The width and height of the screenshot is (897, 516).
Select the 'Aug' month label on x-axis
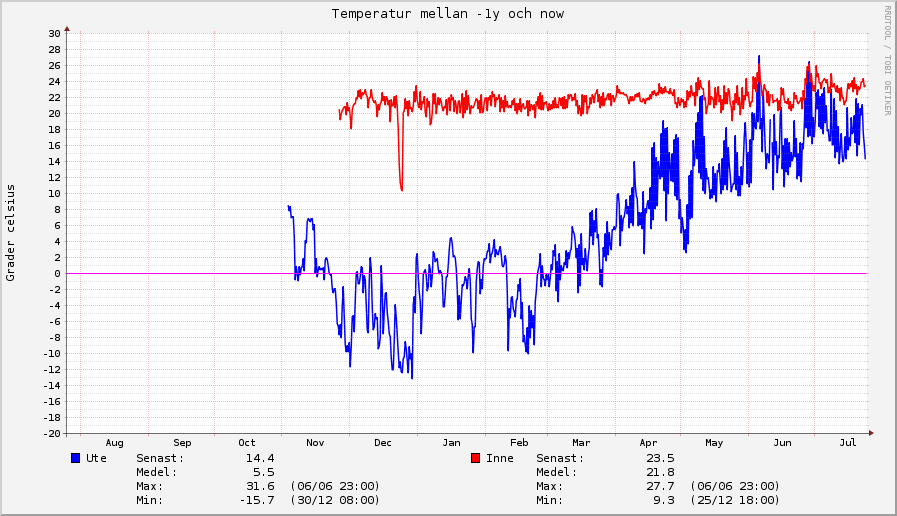tap(114, 442)
